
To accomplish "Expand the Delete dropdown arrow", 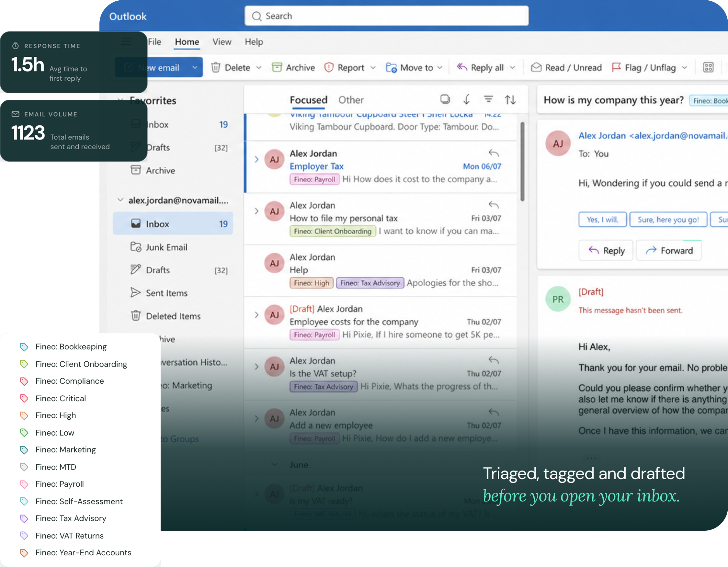I will pos(259,68).
